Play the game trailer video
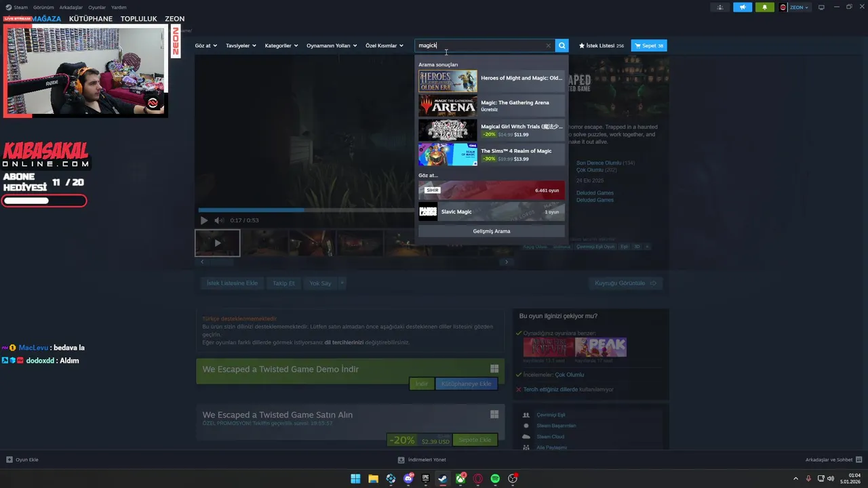This screenshot has width=868, height=488. coord(203,220)
